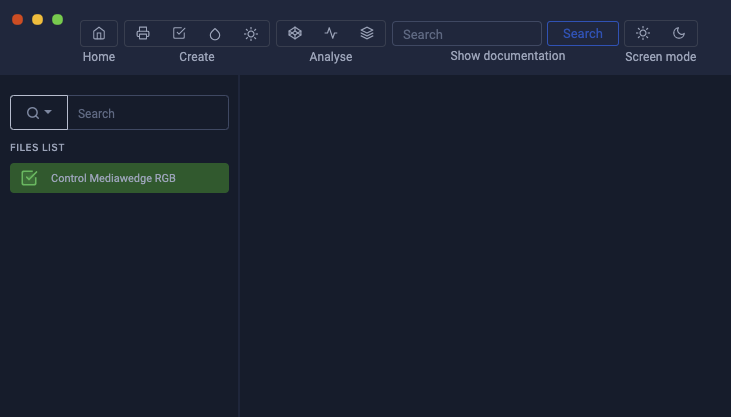Go to the Home screen icon
The width and height of the screenshot is (731, 417).
point(99,34)
